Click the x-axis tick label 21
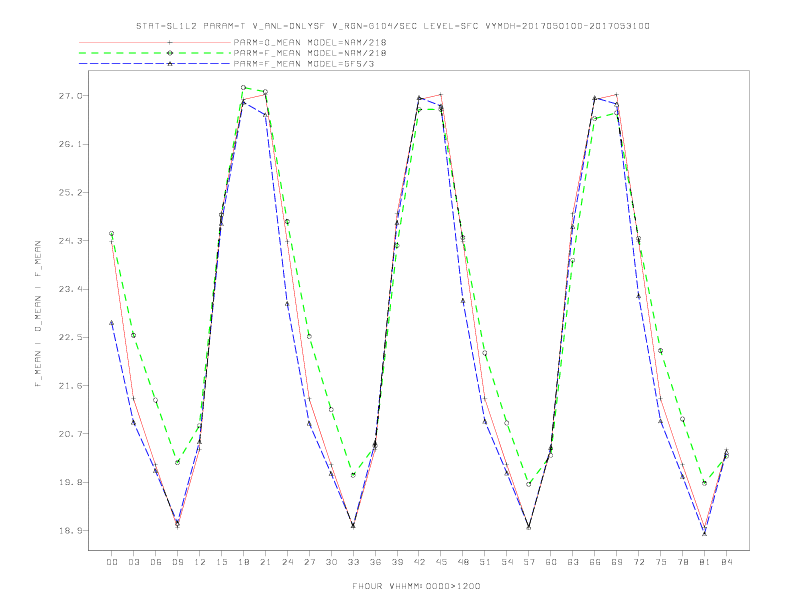The width and height of the screenshot is (792, 612). pyautogui.click(x=265, y=562)
